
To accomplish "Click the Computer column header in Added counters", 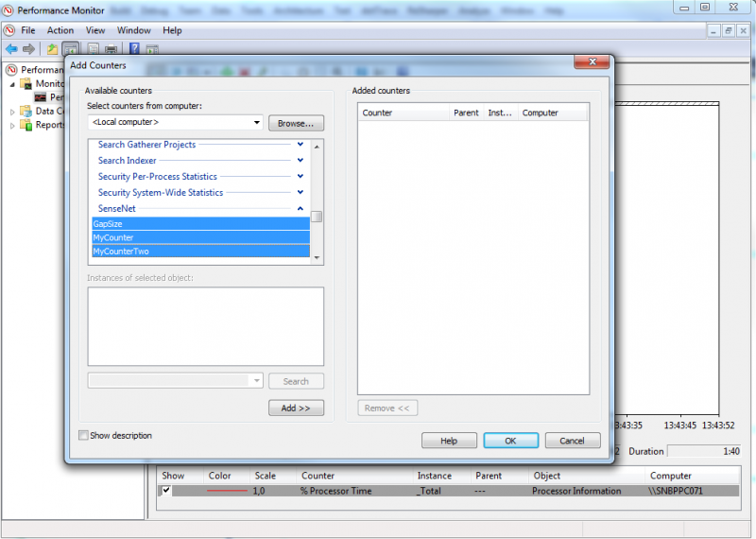I will tap(553, 113).
